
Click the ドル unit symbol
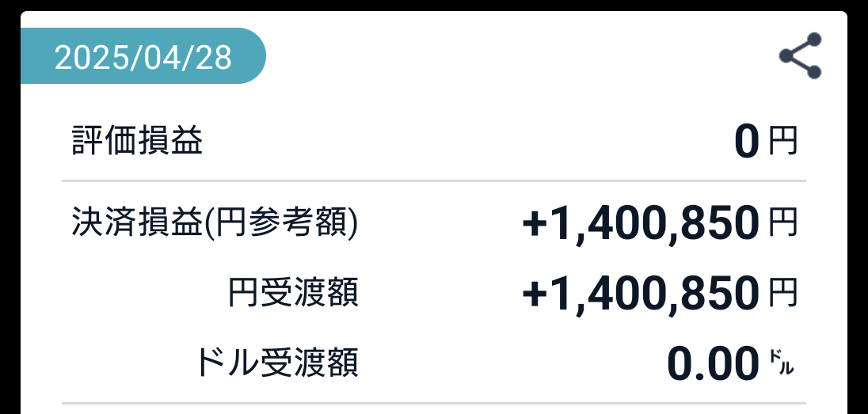pos(782,365)
